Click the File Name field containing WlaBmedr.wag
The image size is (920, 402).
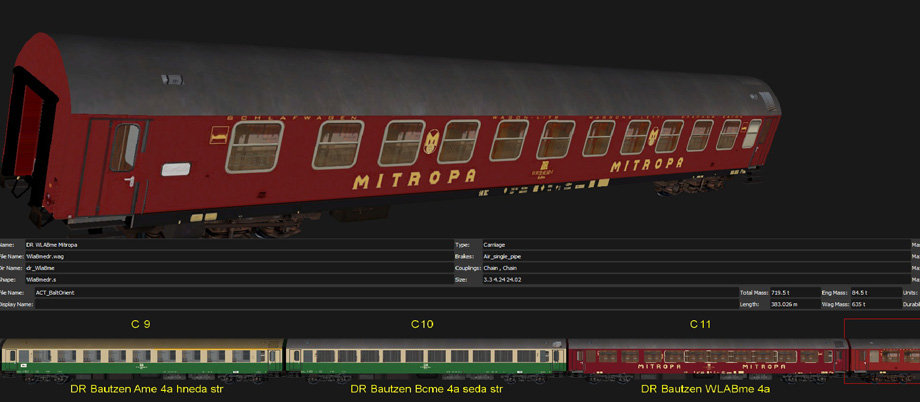(x=238, y=256)
